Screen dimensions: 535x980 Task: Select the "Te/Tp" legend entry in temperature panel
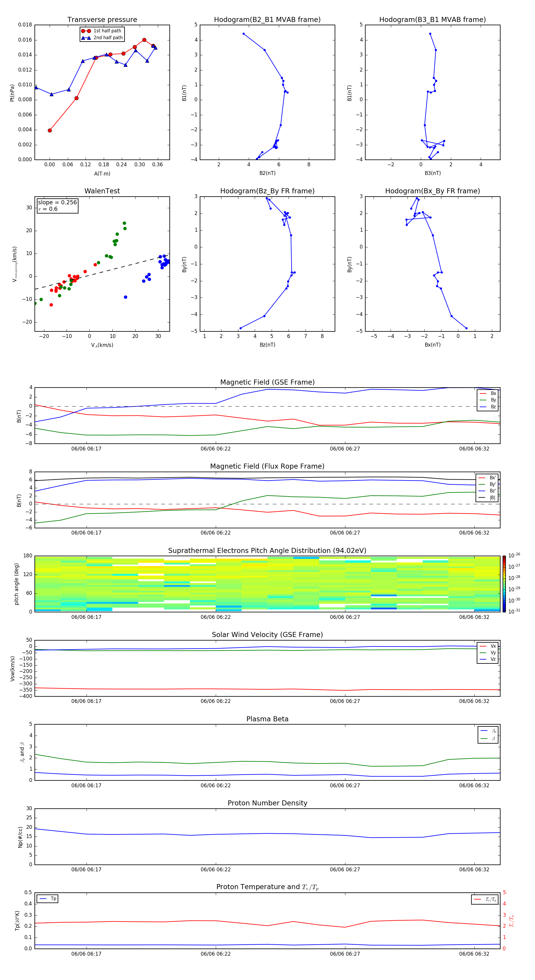point(485,899)
